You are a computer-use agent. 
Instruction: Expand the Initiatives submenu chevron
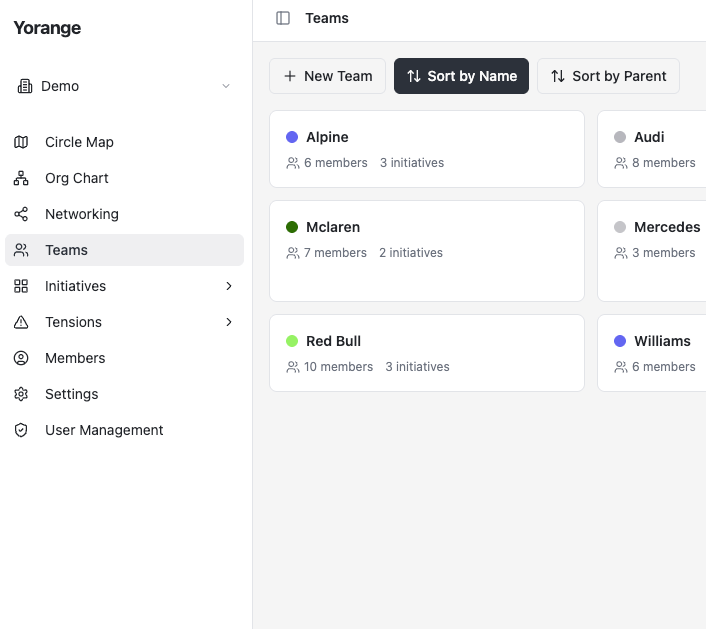229,286
